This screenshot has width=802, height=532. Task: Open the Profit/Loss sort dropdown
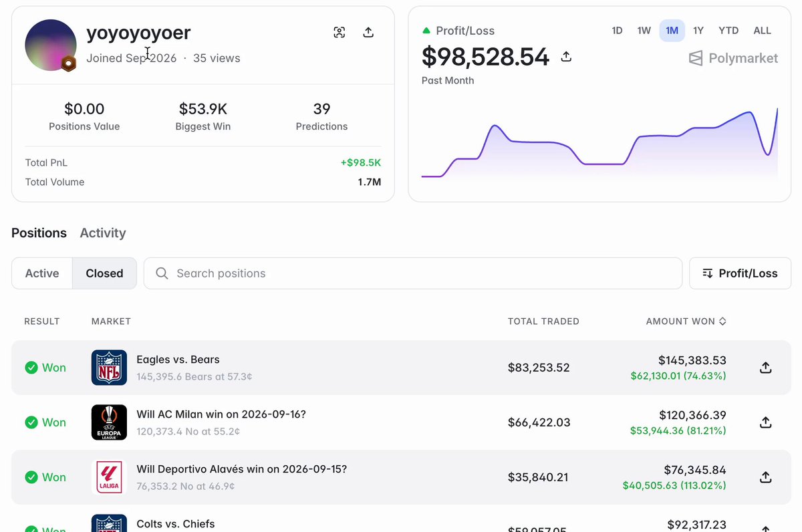click(x=740, y=273)
